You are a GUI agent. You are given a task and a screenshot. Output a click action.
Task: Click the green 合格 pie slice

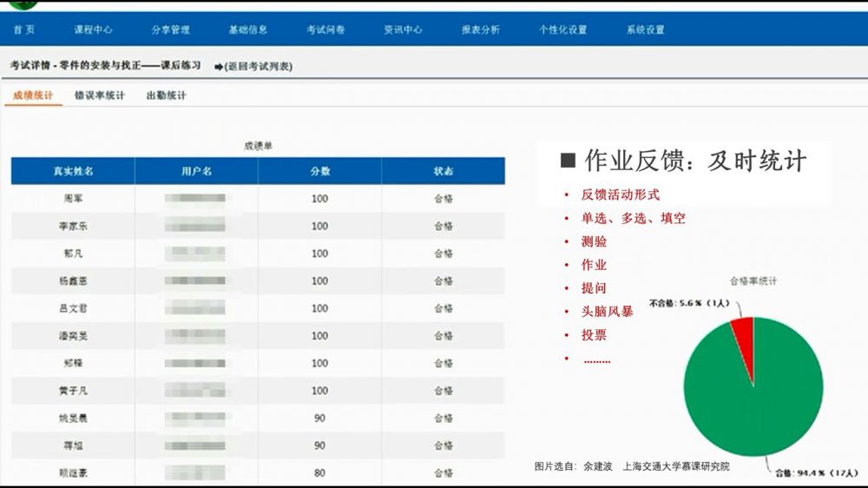753,399
